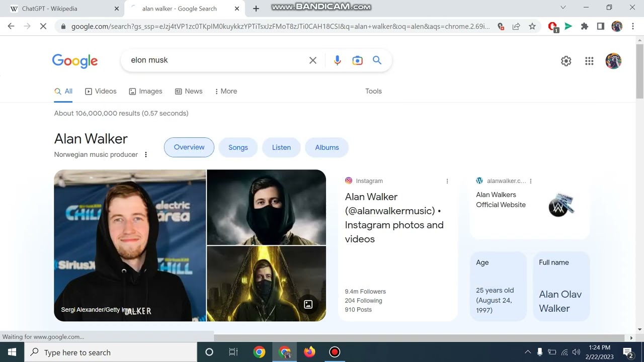The height and width of the screenshot is (362, 644).
Task: Expand More search filters
Action: click(225, 91)
